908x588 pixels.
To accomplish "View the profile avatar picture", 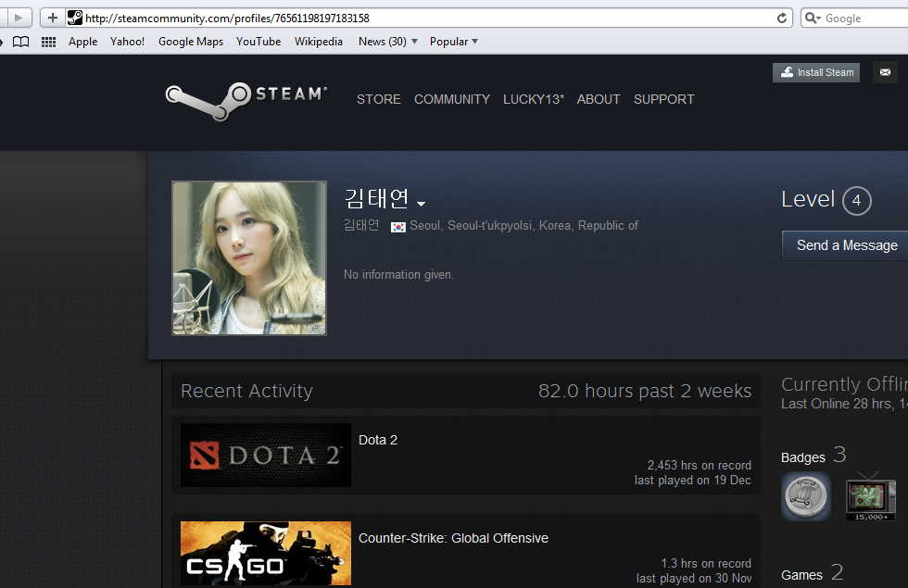I will coord(249,258).
